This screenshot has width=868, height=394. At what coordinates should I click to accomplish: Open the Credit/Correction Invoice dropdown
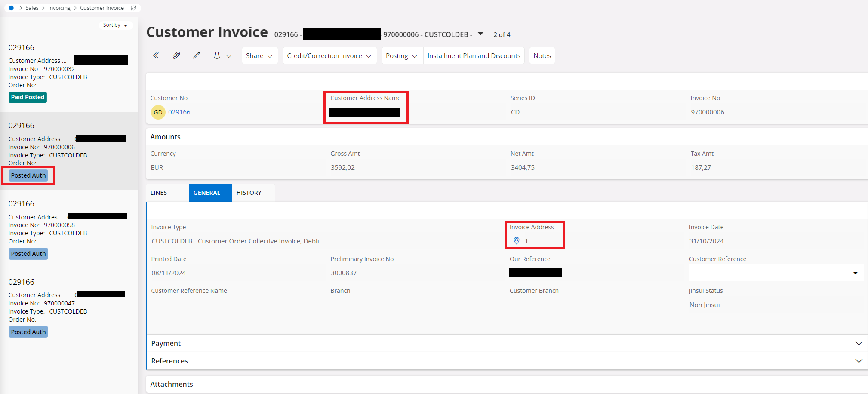[329, 55]
